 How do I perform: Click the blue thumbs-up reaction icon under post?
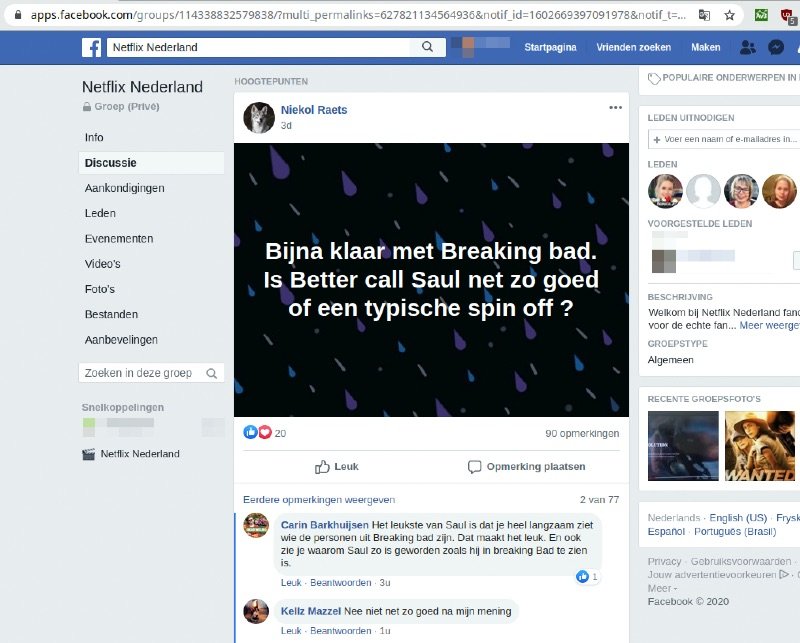tap(250, 432)
